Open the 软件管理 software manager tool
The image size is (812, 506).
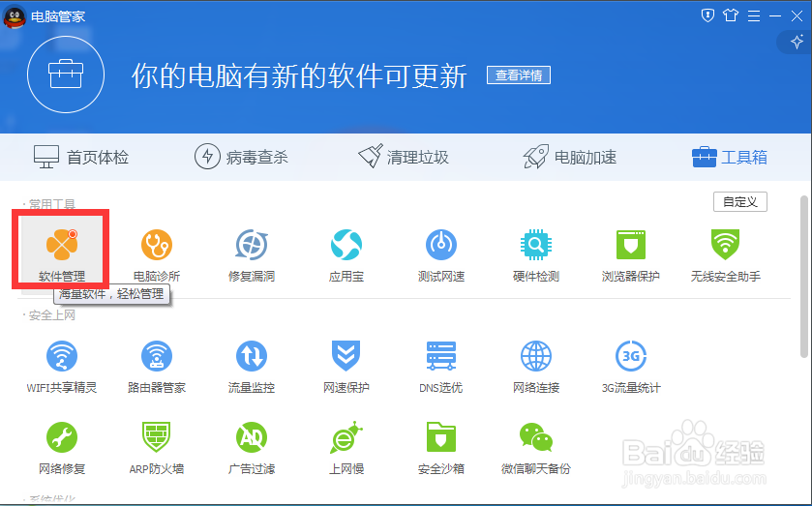[x=62, y=253]
